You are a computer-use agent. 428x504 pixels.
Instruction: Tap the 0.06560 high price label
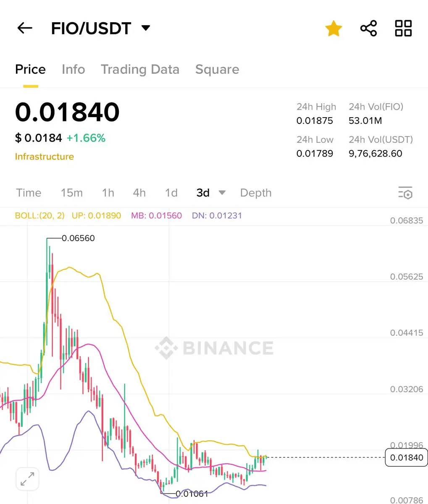click(x=78, y=238)
